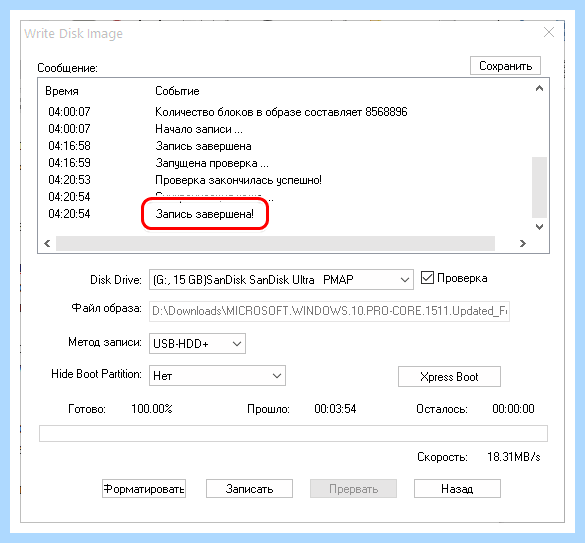This screenshot has width=585, height=543.
Task: Click the Сохранить button
Action: click(x=505, y=66)
